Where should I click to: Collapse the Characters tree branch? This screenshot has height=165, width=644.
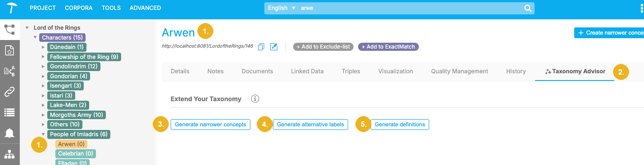(35, 37)
